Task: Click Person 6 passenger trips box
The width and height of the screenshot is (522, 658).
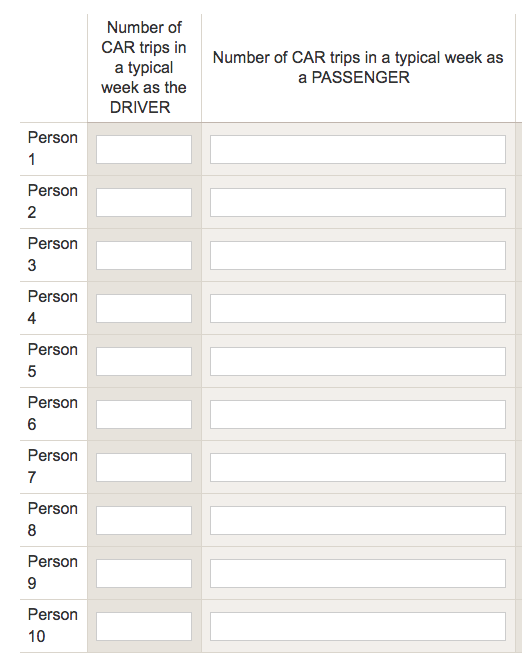Action: 358,415
